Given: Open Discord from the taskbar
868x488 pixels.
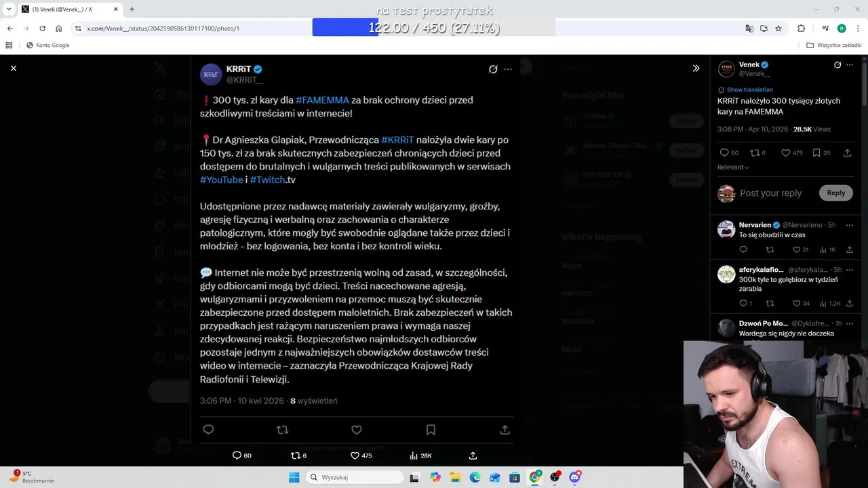Looking at the screenshot, I should point(575,477).
